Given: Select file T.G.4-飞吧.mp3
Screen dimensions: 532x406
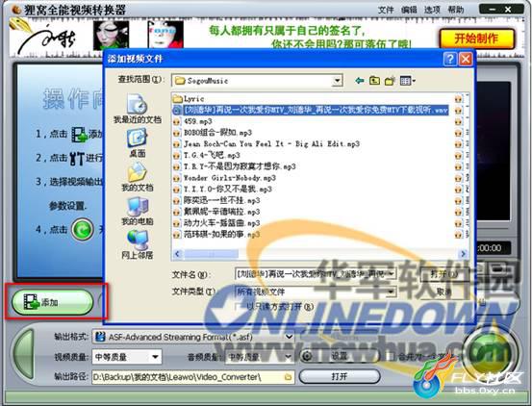Looking at the screenshot, I should tap(206, 155).
